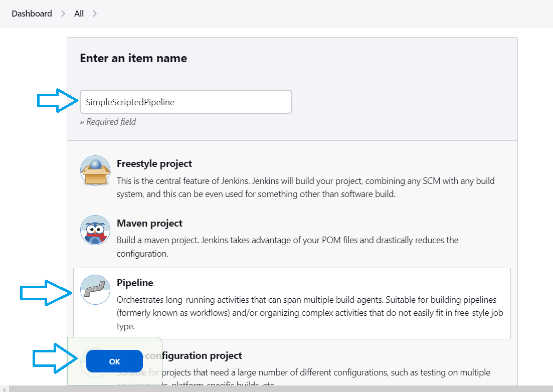Click the Freestyle description 'This is the central feature'
This screenshot has width=553, height=392.
306,187
